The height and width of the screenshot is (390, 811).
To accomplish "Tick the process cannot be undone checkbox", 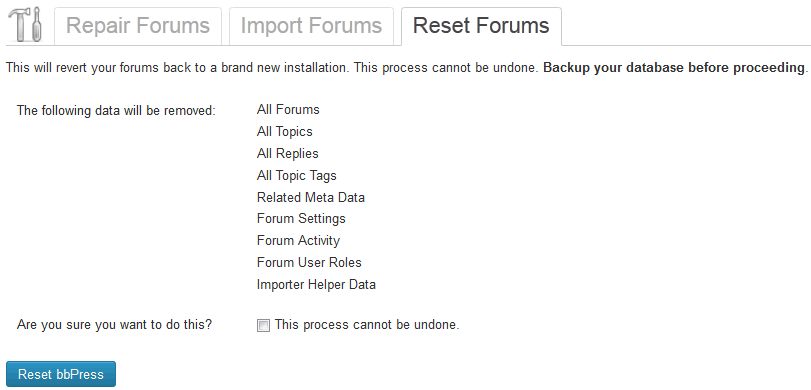I will click(263, 326).
